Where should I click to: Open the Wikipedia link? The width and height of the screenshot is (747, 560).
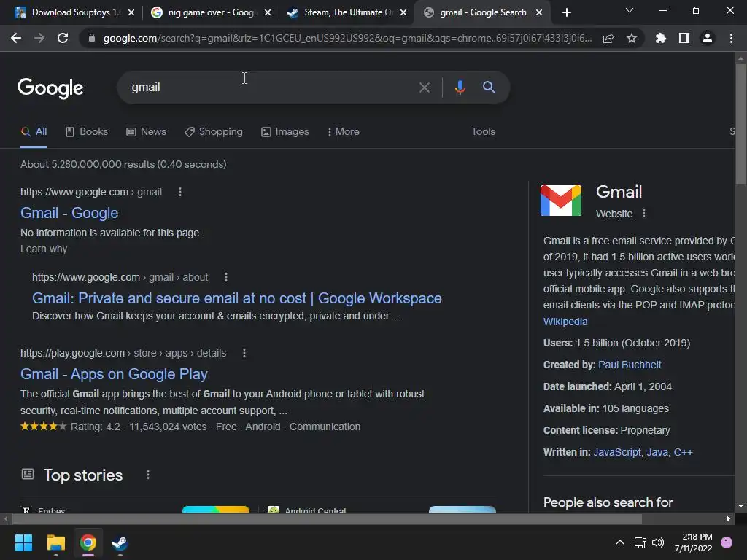[565, 322]
